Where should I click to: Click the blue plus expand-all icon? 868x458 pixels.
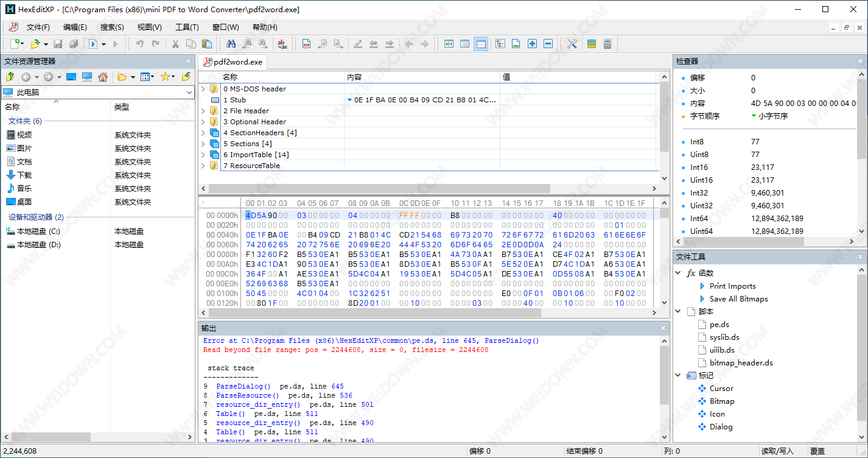pyautogui.click(x=532, y=44)
